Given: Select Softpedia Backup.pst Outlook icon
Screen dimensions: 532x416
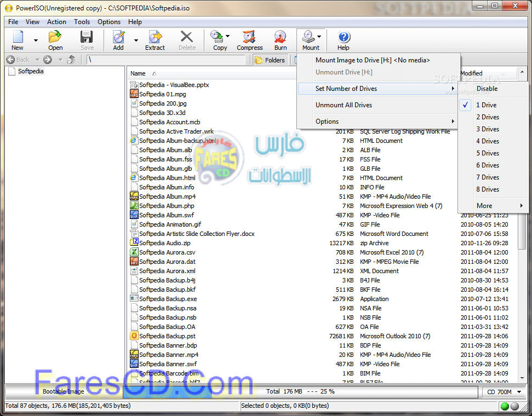Looking at the screenshot, I should 134,336.
